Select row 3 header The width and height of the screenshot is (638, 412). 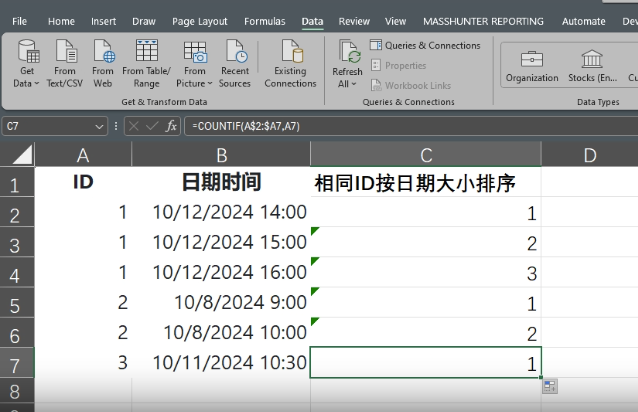tap(17, 242)
